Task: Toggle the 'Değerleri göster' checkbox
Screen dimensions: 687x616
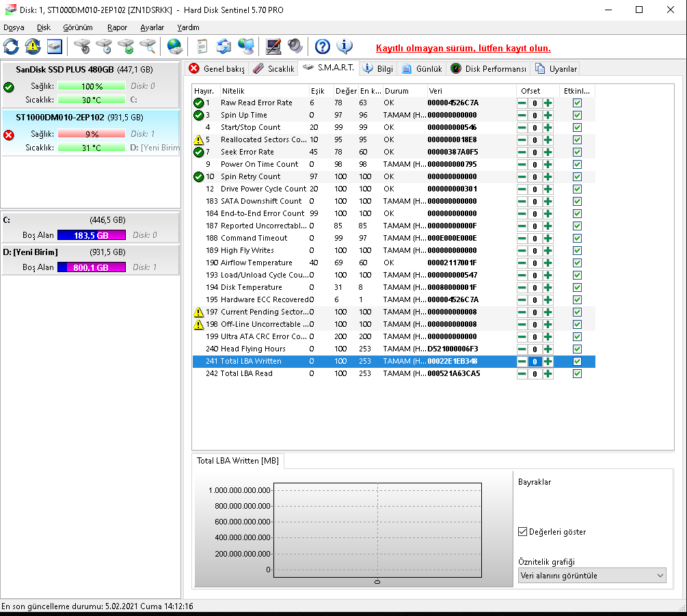Action: coord(522,531)
